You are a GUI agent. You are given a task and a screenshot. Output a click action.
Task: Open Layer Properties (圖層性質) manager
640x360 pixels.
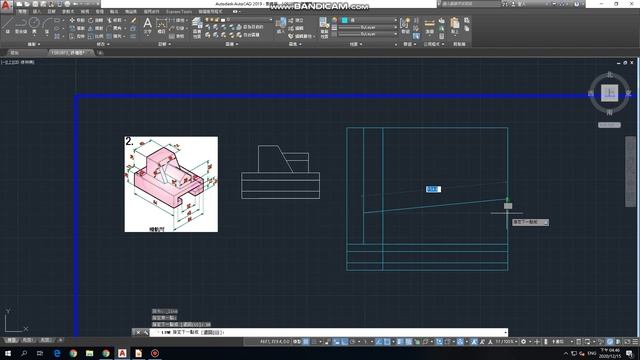click(x=197, y=27)
